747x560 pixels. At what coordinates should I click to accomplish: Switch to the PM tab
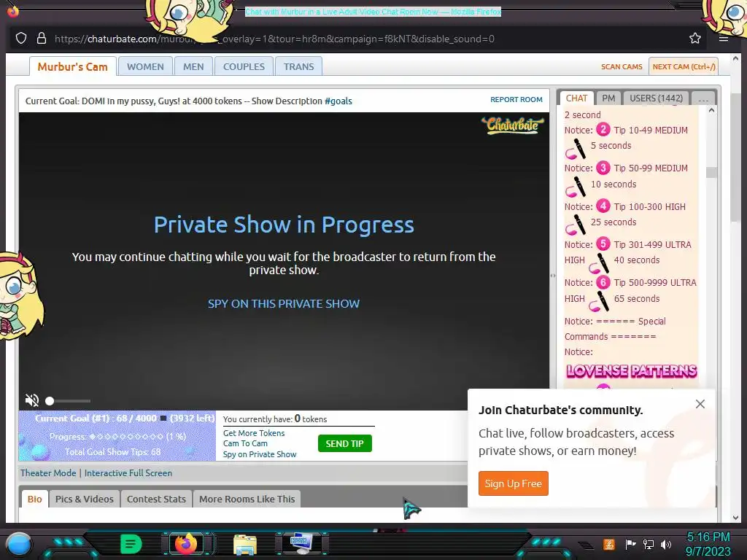pos(608,98)
